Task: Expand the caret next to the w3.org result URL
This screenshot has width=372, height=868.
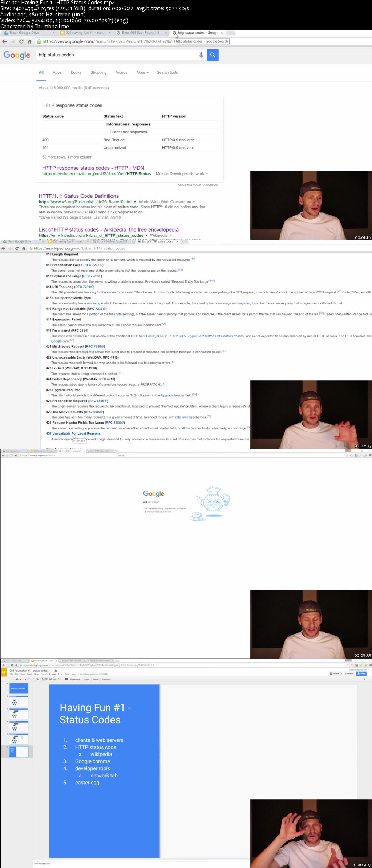Action: (135, 202)
